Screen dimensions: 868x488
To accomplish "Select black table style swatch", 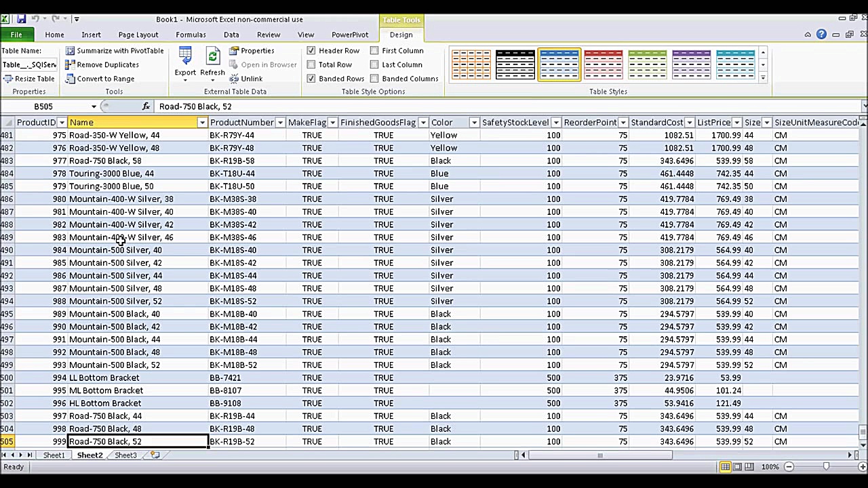I will coord(515,64).
